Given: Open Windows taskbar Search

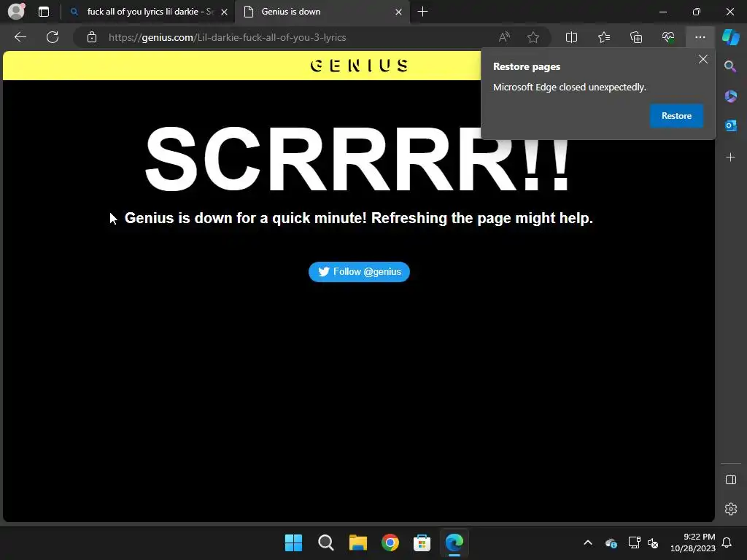Looking at the screenshot, I should 326,542.
